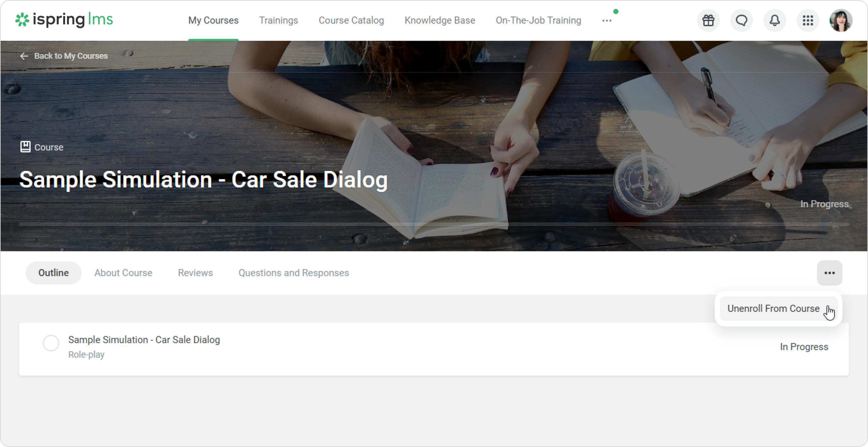This screenshot has height=447, width=868.
Task: Switch to Questions and Responses tab
Action: 294,273
